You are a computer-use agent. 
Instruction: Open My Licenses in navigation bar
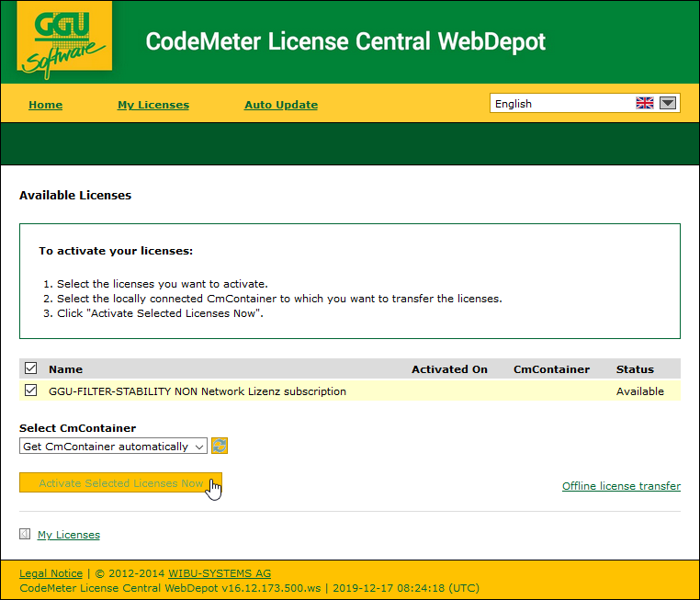pyautogui.click(x=153, y=105)
